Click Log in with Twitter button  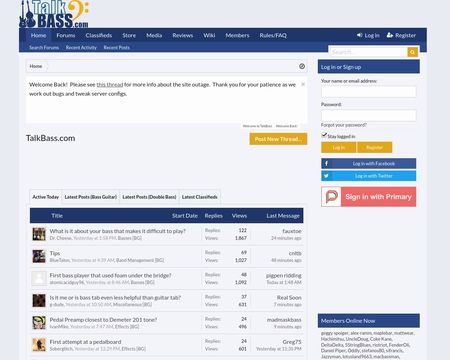click(368, 176)
